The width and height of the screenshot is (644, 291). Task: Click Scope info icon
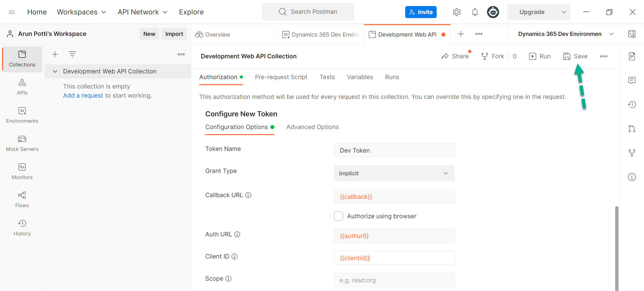[x=228, y=279]
